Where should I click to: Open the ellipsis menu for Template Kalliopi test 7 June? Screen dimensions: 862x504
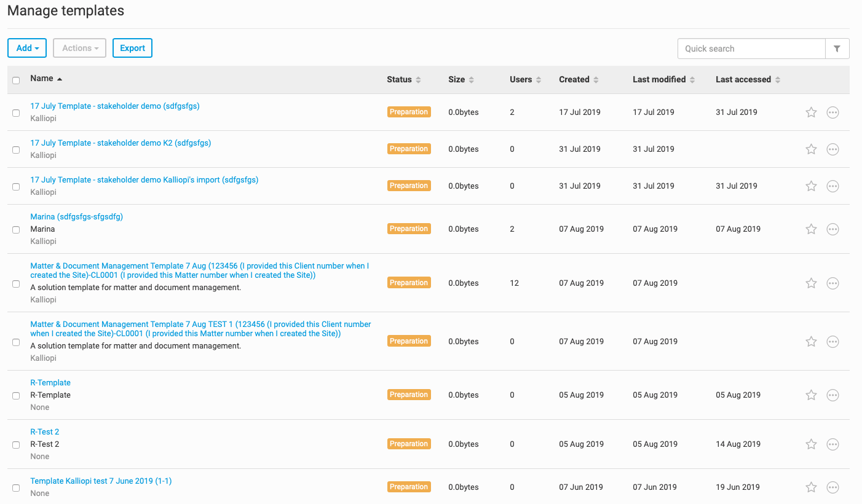[x=832, y=487]
